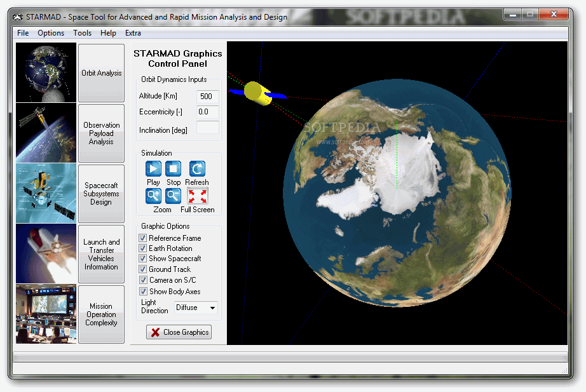Screen dimensions: 586x392
Task: Open the Options menu
Action: click(x=51, y=33)
